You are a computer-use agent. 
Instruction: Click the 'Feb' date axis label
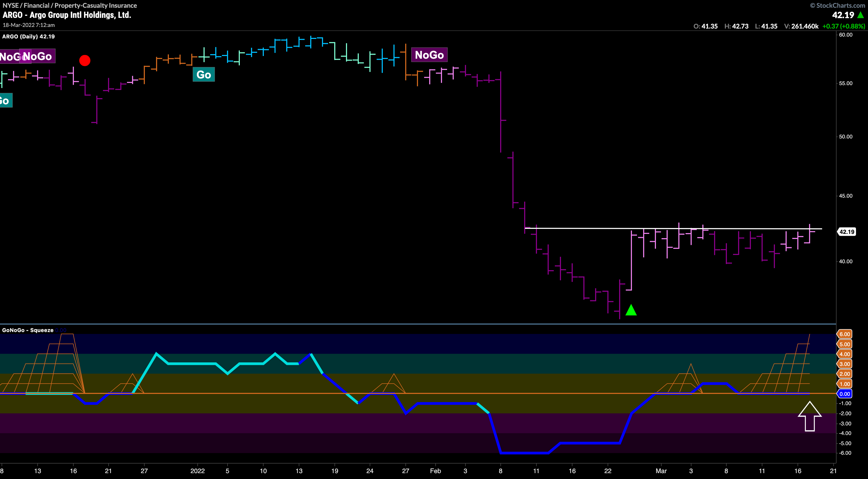point(435,471)
